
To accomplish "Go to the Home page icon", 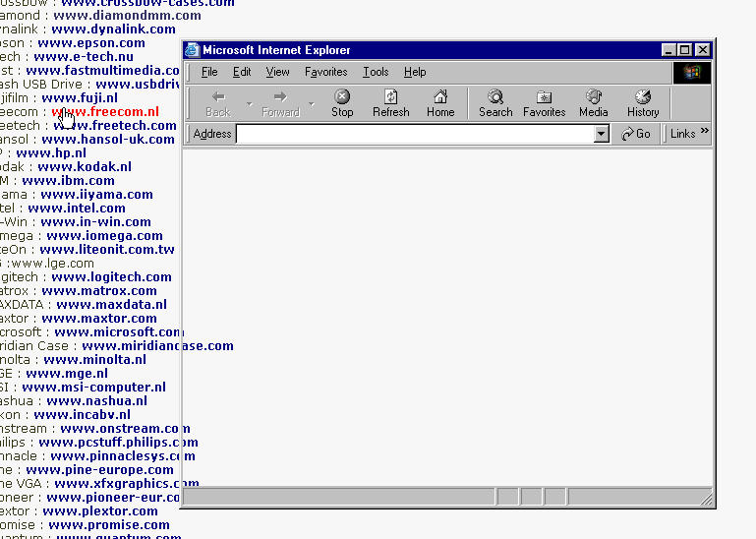I will pyautogui.click(x=440, y=103).
